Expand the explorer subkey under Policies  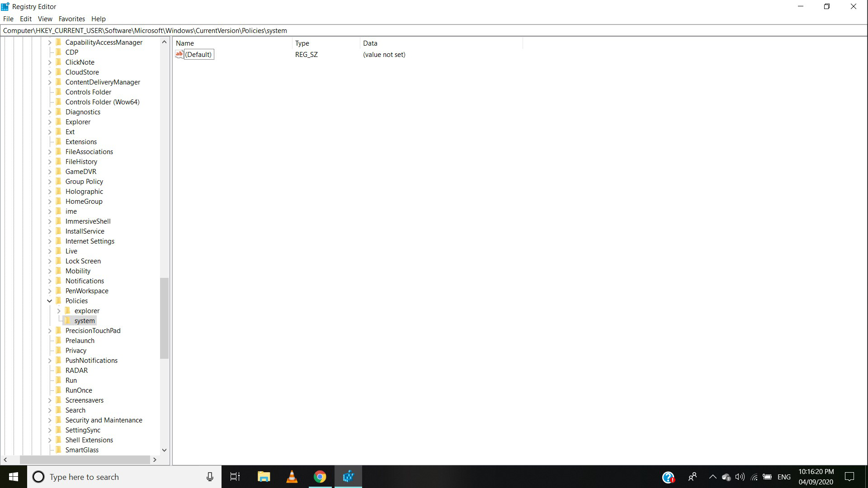58,310
